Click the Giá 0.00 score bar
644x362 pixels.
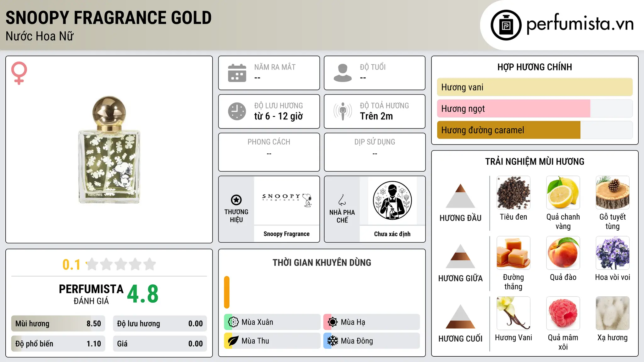(160, 343)
